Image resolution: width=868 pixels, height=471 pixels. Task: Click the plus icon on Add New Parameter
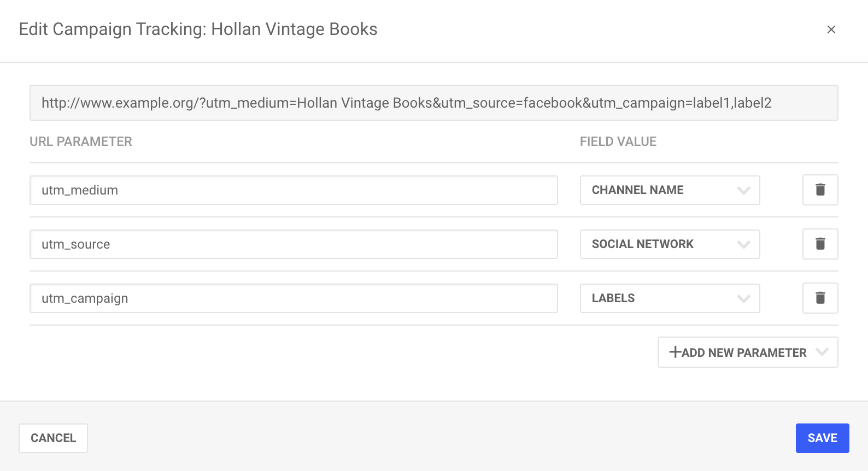click(x=675, y=352)
